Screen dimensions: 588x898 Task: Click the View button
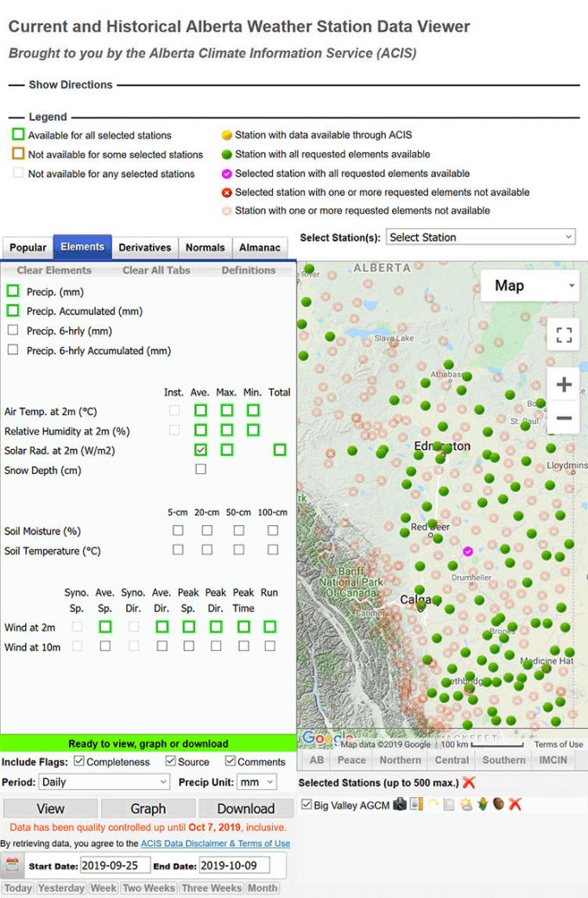pyautogui.click(x=50, y=809)
